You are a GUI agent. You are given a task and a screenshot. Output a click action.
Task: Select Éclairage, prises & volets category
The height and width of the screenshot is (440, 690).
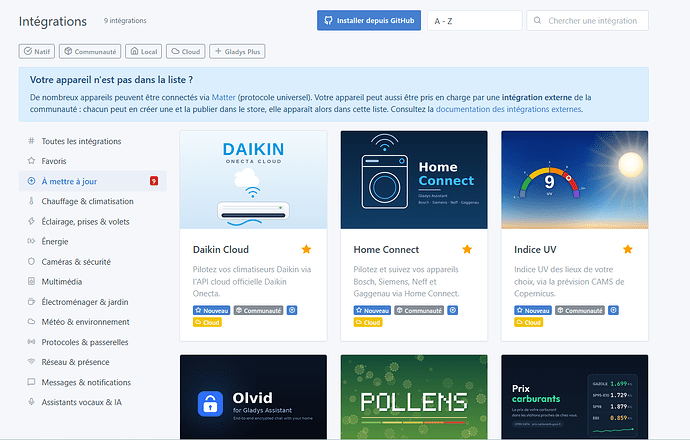(92, 221)
